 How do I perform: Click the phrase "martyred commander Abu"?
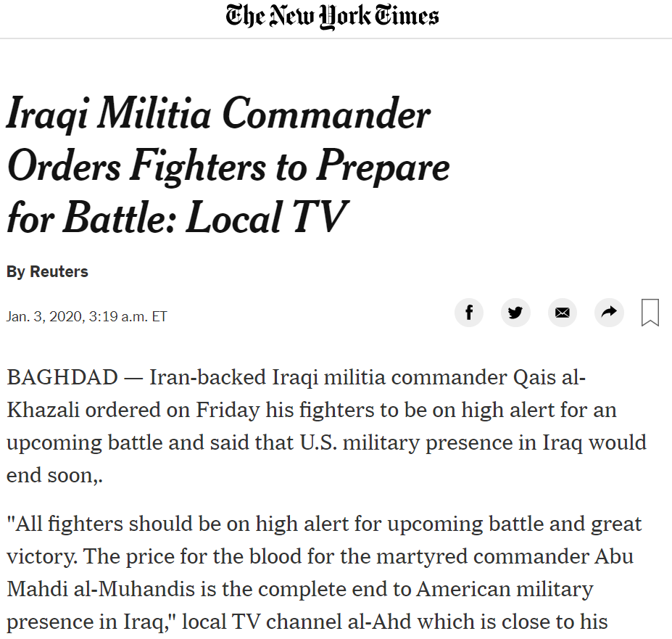click(x=505, y=556)
